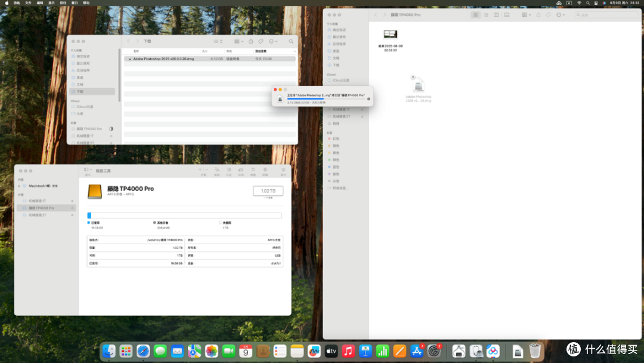
Task: Click Info icon in Disk Utility toolbar
Action: pyautogui.click(x=283, y=170)
